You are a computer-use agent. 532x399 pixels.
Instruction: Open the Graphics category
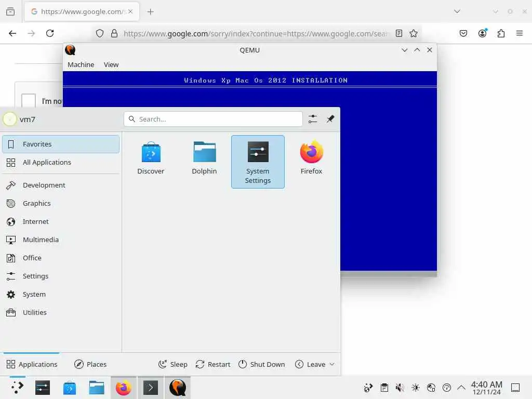tap(61, 204)
